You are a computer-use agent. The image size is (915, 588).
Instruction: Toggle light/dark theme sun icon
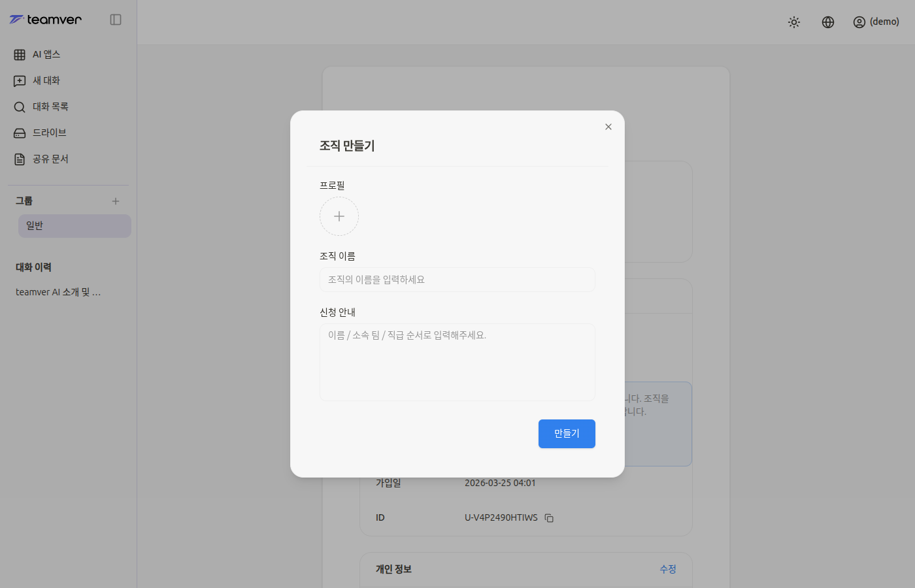point(794,22)
